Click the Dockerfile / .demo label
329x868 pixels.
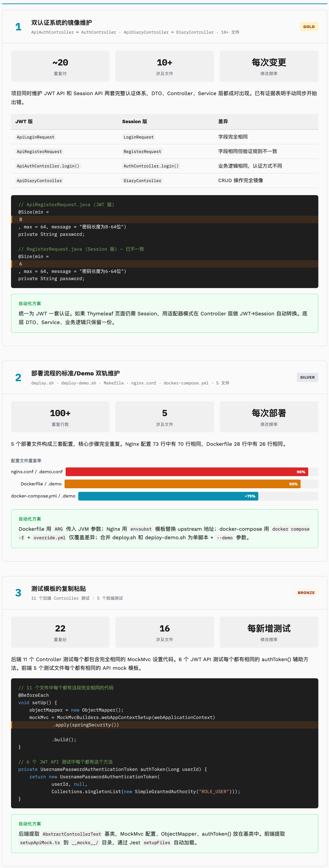coord(41,484)
